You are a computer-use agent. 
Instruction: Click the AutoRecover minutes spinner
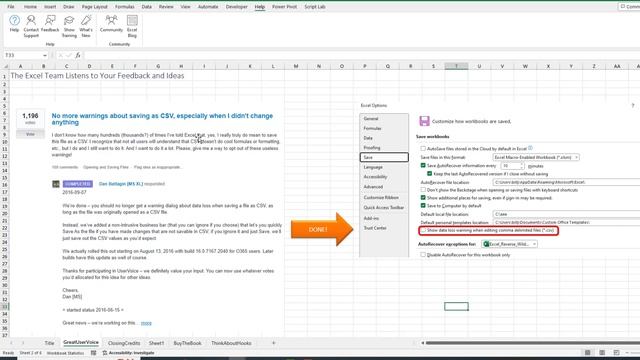(522, 166)
